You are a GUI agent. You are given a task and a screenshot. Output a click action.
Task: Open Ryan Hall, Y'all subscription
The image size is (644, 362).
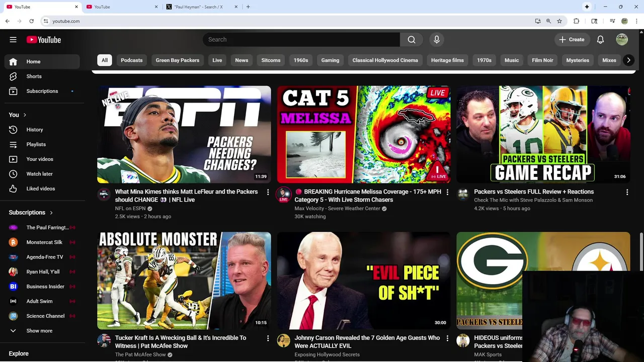pos(42,272)
